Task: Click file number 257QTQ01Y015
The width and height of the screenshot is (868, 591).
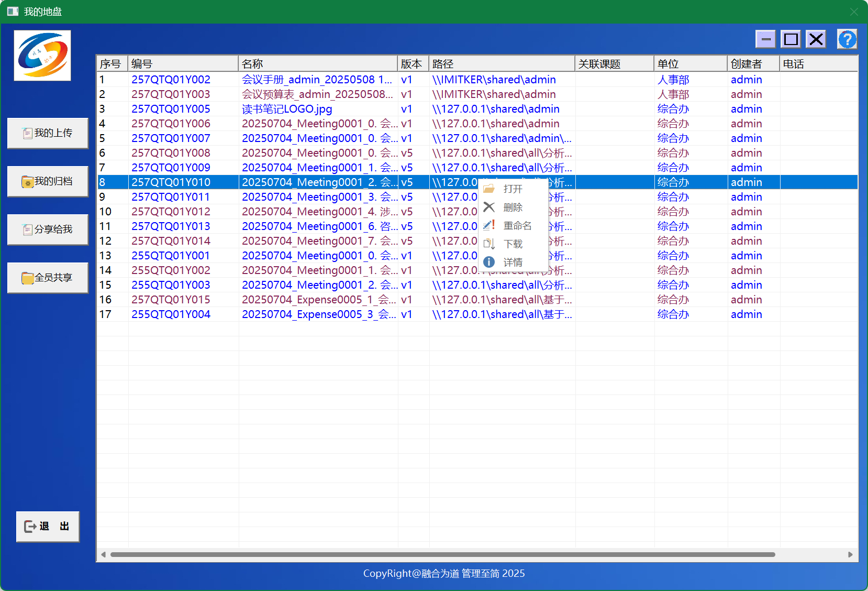Action: [x=171, y=300]
